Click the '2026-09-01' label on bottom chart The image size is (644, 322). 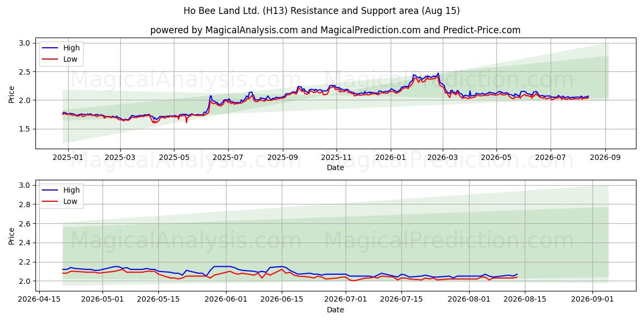click(x=592, y=299)
